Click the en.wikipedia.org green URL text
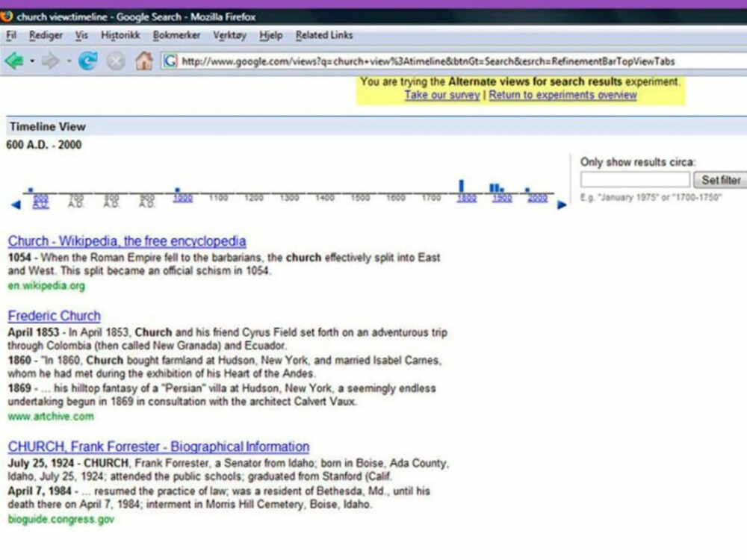The image size is (747, 560). click(x=46, y=286)
